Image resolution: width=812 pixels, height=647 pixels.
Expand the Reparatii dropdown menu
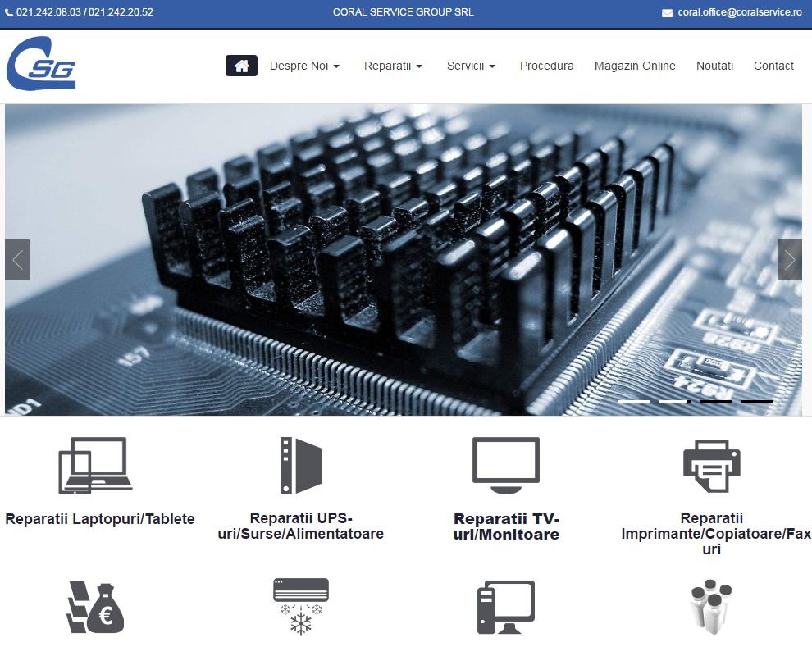[x=393, y=66]
